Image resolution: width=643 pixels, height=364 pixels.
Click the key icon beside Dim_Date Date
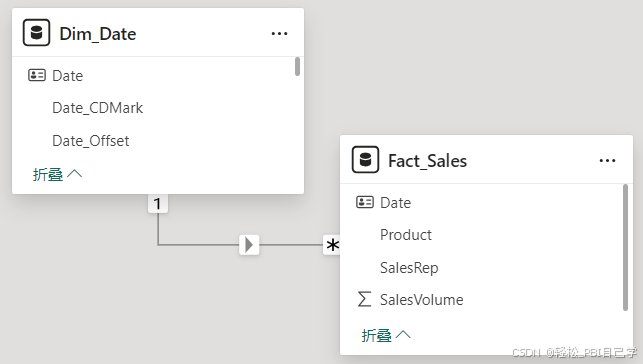point(37,75)
